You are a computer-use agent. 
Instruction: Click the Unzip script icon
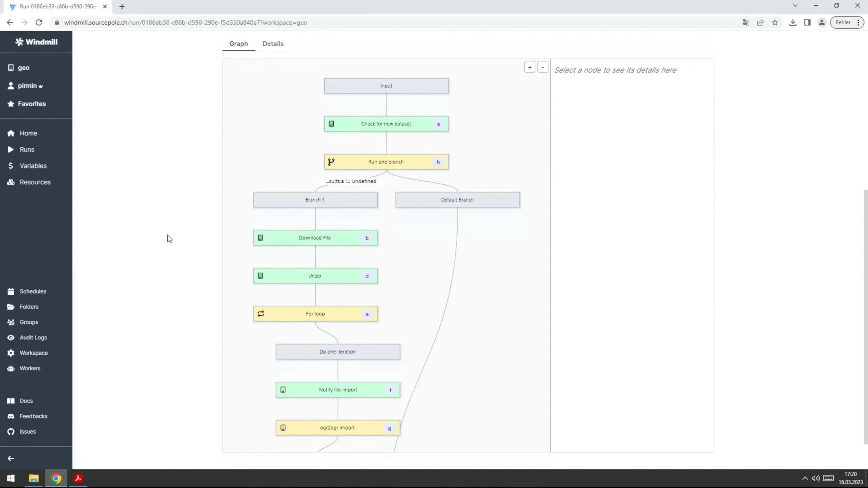tap(260, 276)
